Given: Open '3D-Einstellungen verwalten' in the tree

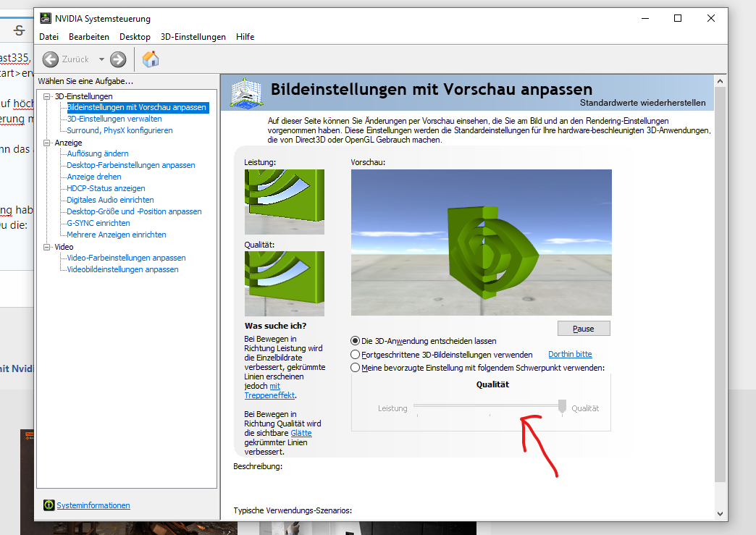Looking at the screenshot, I should pyautogui.click(x=114, y=119).
